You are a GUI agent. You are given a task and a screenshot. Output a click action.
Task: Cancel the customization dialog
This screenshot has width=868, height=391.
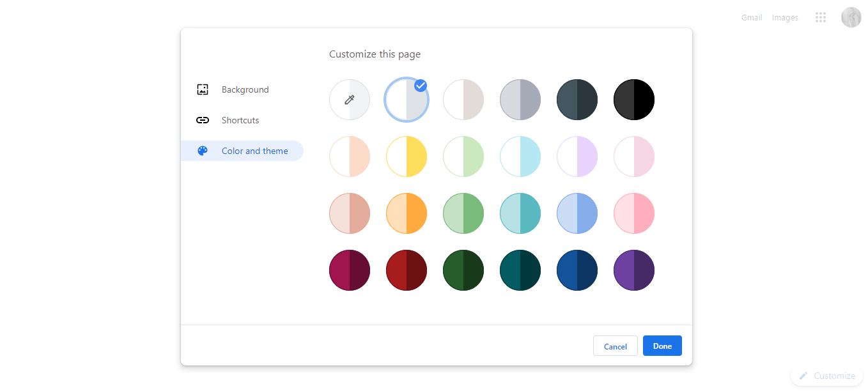(x=616, y=346)
